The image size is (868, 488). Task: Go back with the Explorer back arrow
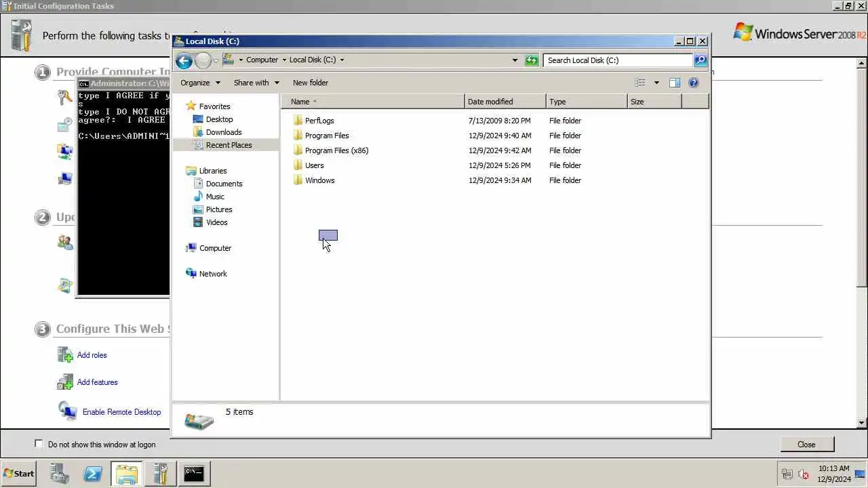coord(184,60)
